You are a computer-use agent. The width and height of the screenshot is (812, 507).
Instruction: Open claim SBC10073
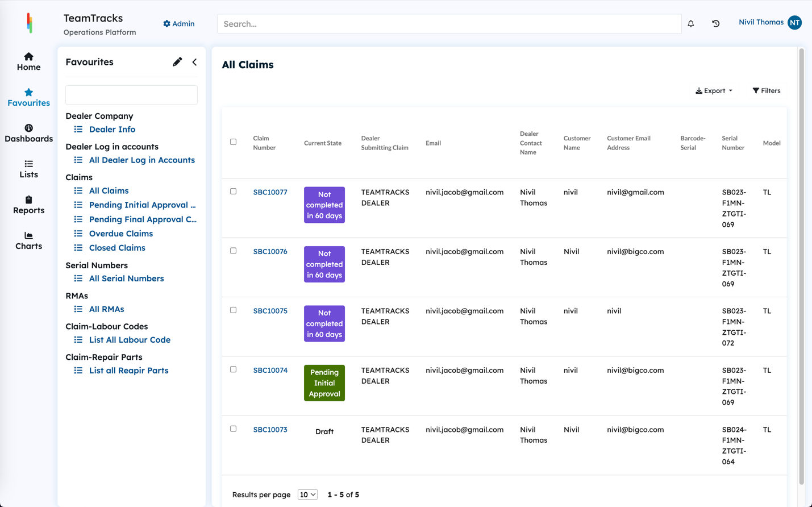tap(270, 430)
